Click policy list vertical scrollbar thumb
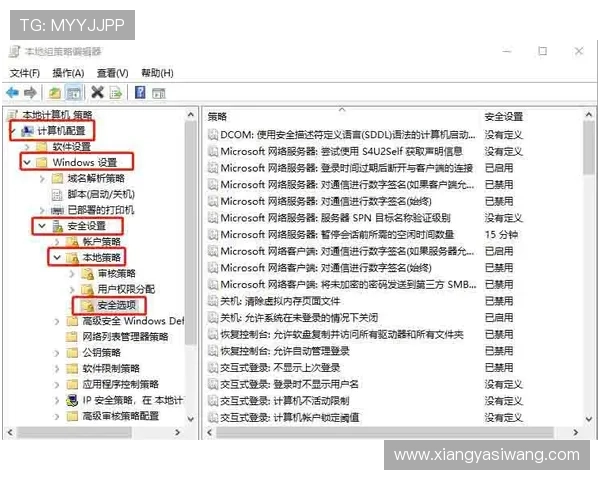This screenshot has width=600, height=480. click(589, 148)
